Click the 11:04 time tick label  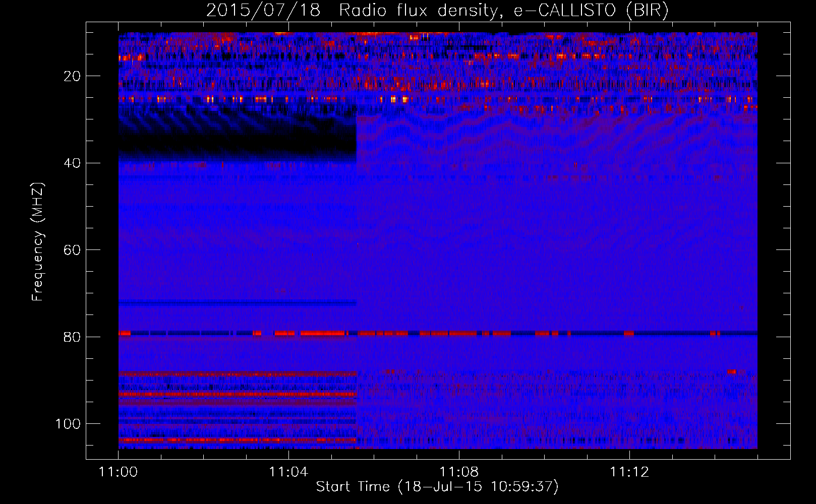[288, 472]
